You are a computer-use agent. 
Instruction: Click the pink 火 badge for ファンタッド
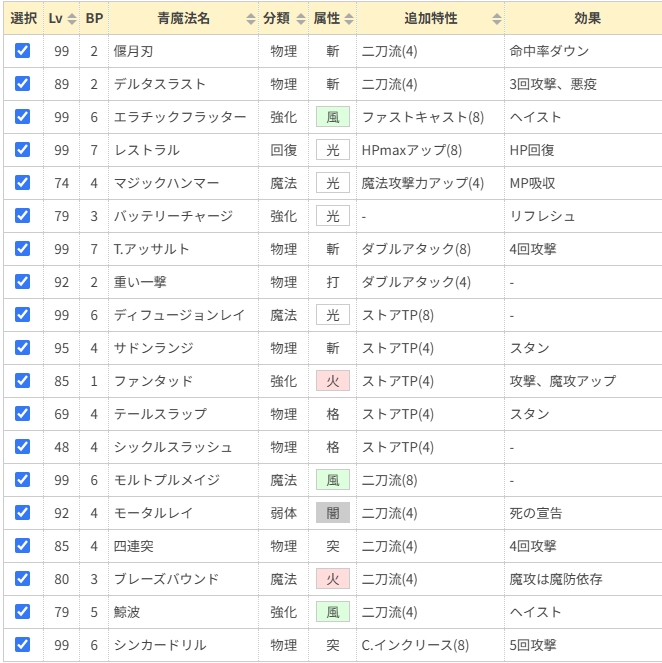332,381
